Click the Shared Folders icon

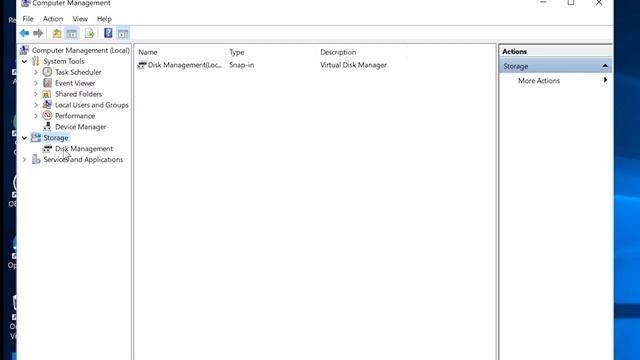[x=47, y=94]
